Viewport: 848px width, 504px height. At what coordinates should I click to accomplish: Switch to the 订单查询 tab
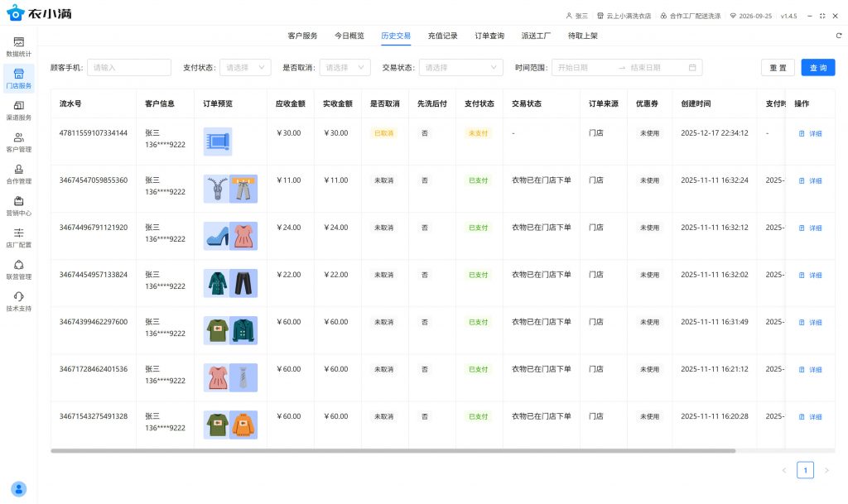click(489, 36)
